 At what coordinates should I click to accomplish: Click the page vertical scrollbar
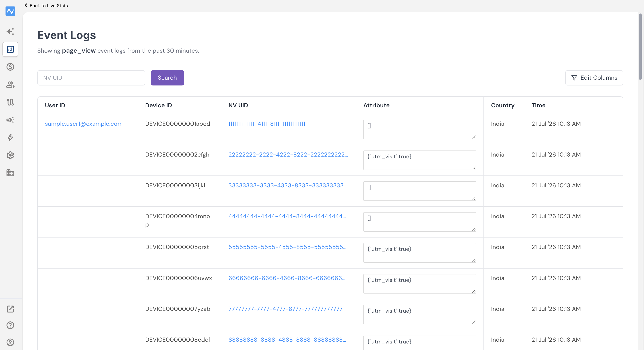pyautogui.click(x=640, y=47)
